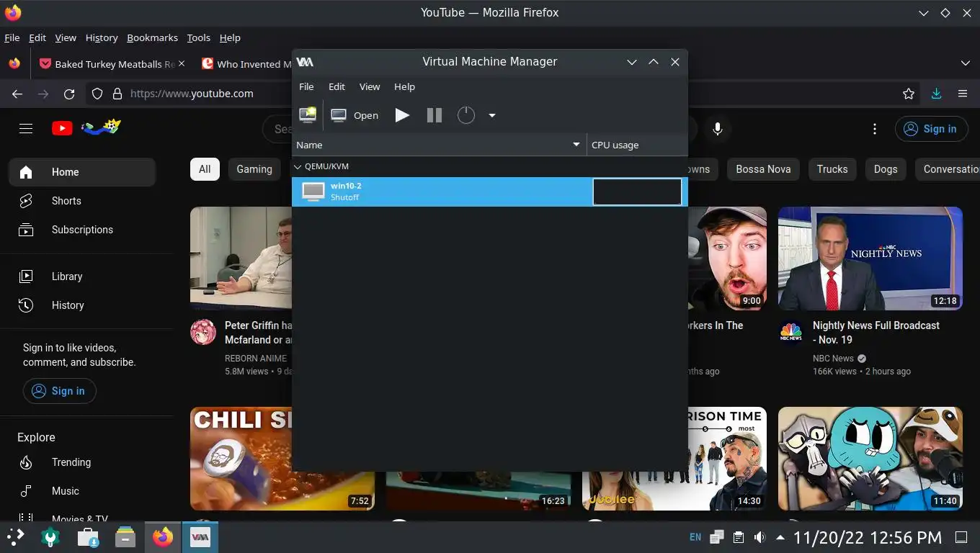The width and height of the screenshot is (980, 553).
Task: Search with voice microphone icon
Action: coord(717,129)
